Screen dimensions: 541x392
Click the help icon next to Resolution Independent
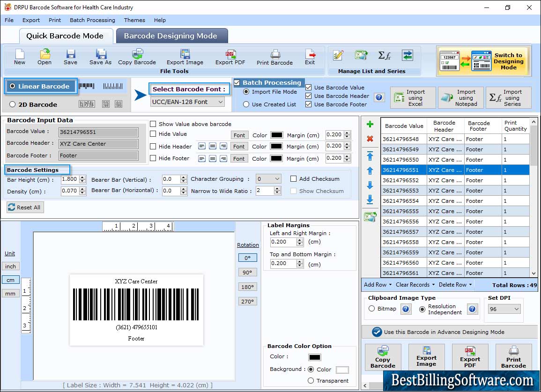pos(472,309)
